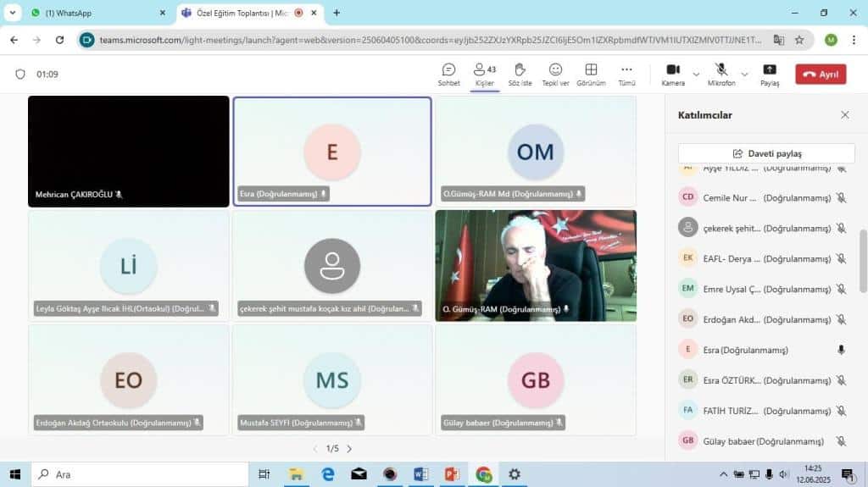The height and width of the screenshot is (487, 868).
Task: Open File Explorer from the taskbar
Action: [x=296, y=474]
